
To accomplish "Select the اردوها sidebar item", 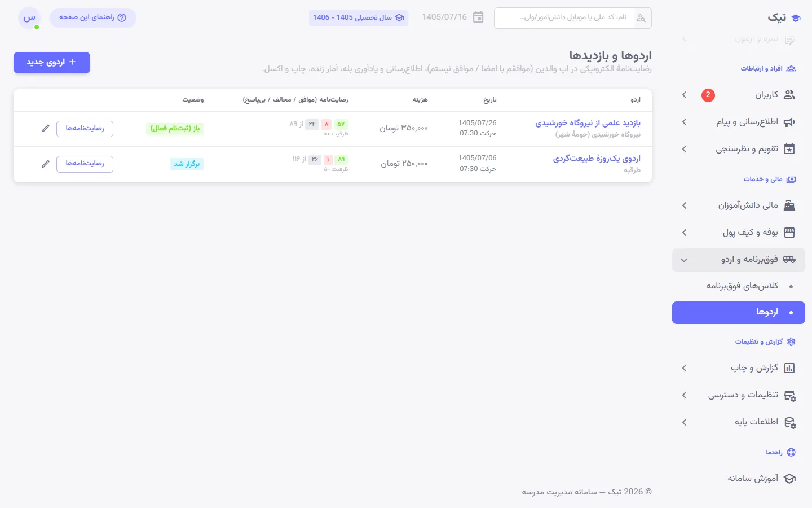I will 739,313.
